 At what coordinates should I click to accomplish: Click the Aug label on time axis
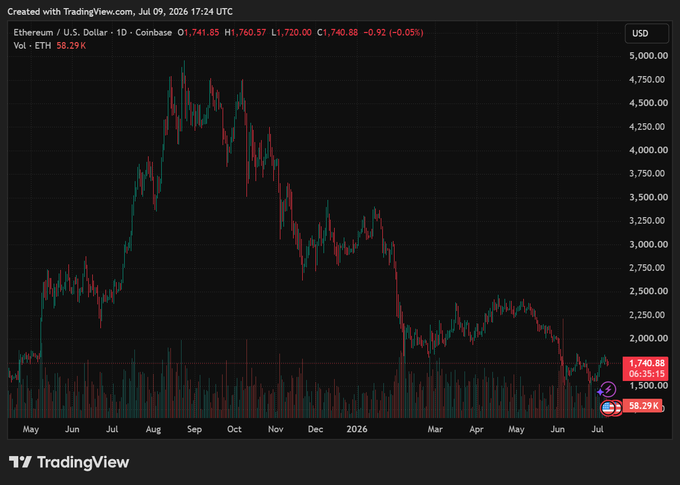(153, 429)
